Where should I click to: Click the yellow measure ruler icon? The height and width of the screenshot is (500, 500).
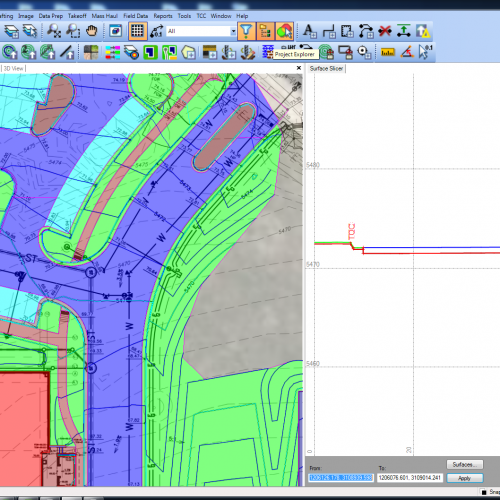click(388, 52)
